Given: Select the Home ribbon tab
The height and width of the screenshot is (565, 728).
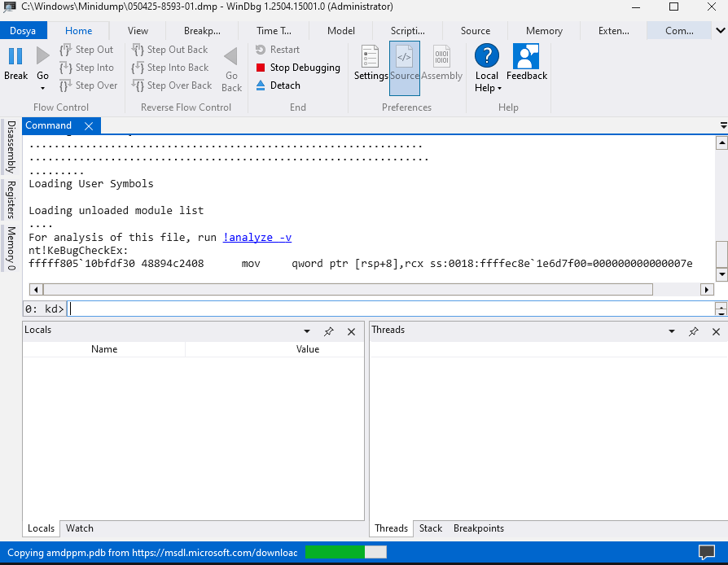Looking at the screenshot, I should [78, 31].
